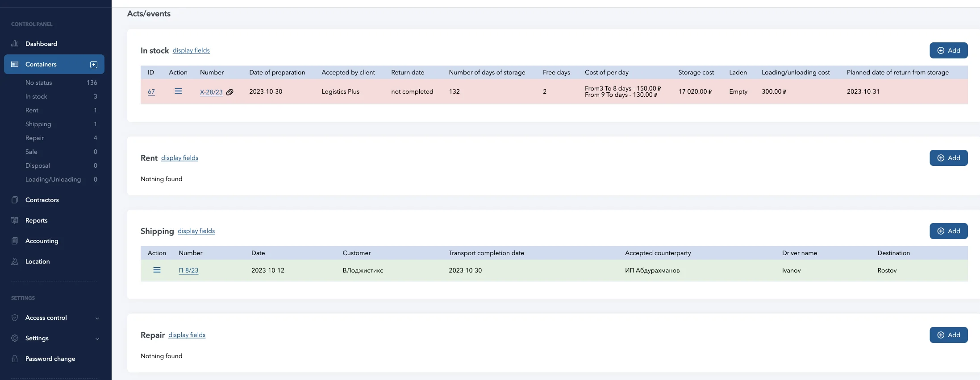This screenshot has width=980, height=380.
Task: Add a new Shipping event
Action: pos(948,231)
